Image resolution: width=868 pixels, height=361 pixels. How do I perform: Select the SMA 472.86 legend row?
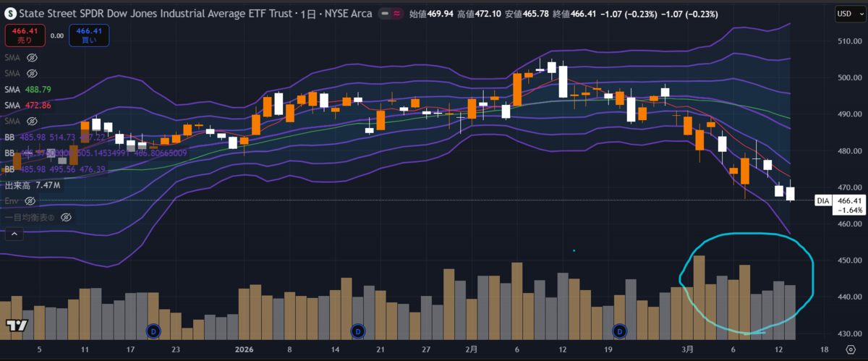[x=28, y=105]
